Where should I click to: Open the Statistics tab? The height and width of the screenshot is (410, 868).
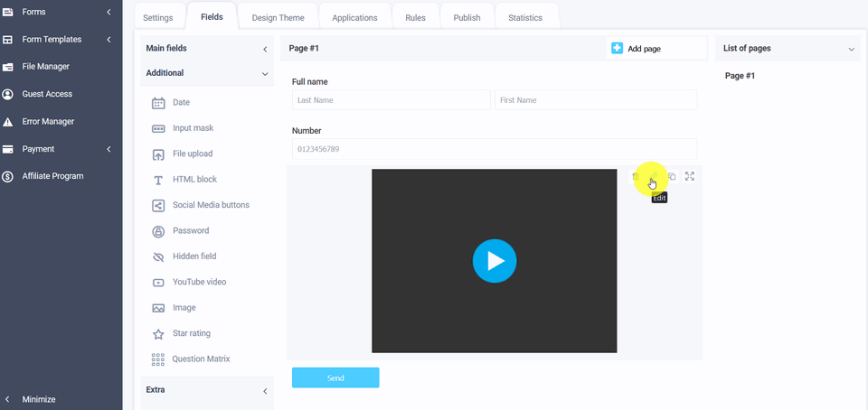pyautogui.click(x=525, y=17)
